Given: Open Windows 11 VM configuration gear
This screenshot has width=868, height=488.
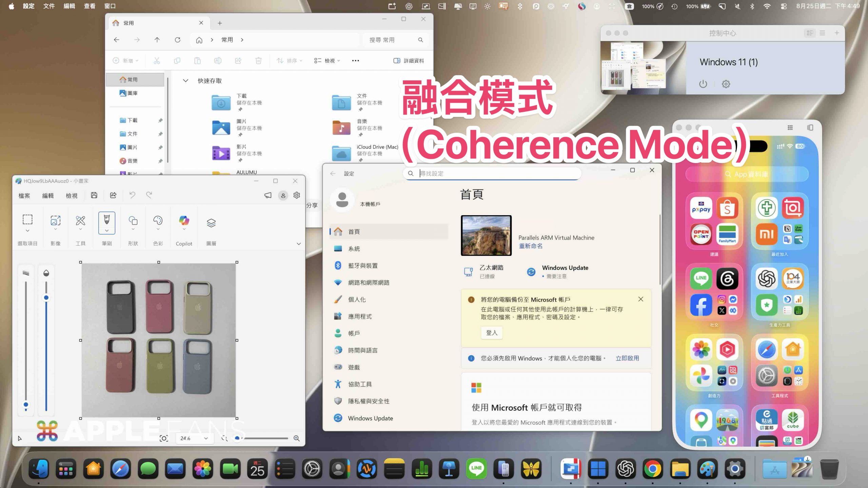Looking at the screenshot, I should [x=726, y=84].
